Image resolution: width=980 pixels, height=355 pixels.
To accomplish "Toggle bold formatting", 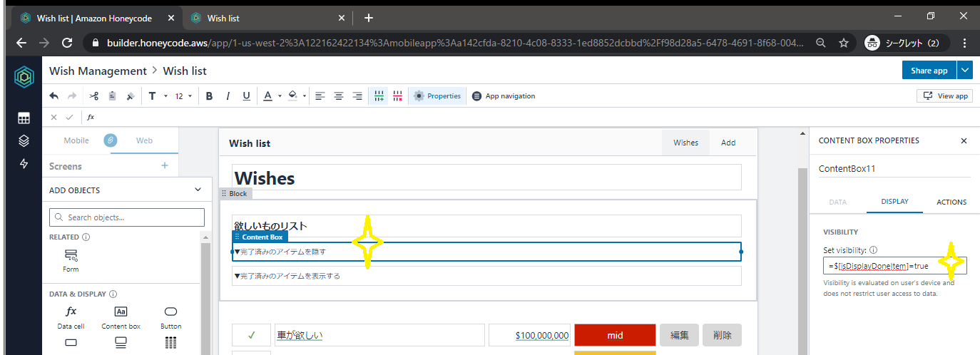I will point(210,96).
